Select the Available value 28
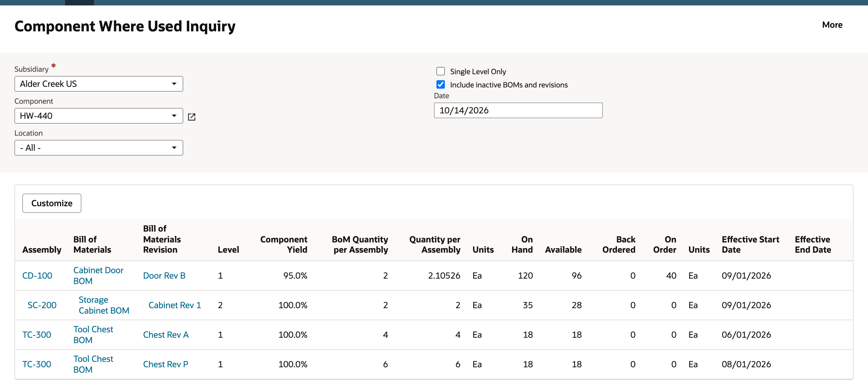The height and width of the screenshot is (392, 868). 577,305
